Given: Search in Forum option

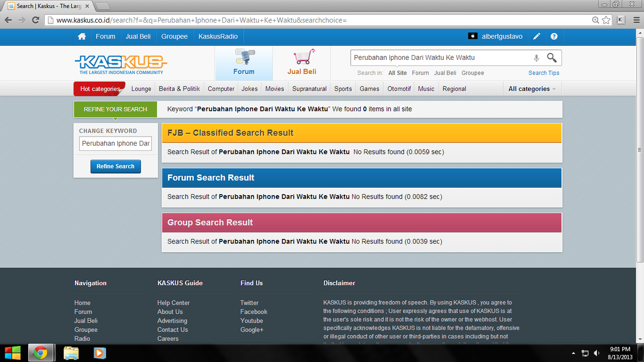Looking at the screenshot, I should tap(421, 73).
